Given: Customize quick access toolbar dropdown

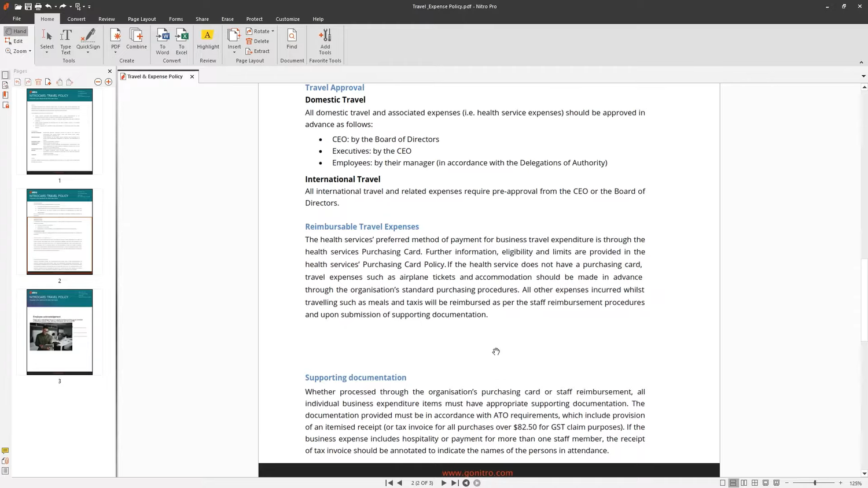Looking at the screenshot, I should [89, 6].
